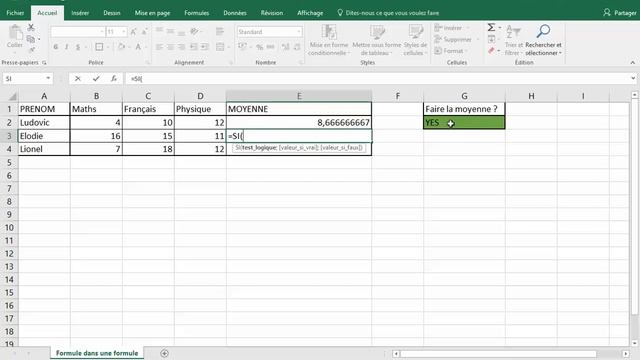The width and height of the screenshot is (640, 360).
Task: Open the AutoSum dropdown arrow
Action: click(x=500, y=28)
